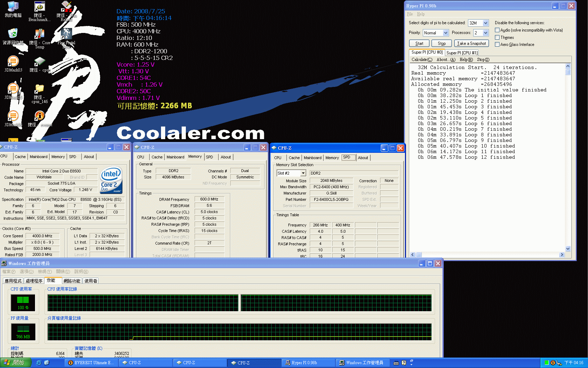Open the My Computer (我的電腦) desktop icon
588x368 pixels.
click(x=13, y=9)
